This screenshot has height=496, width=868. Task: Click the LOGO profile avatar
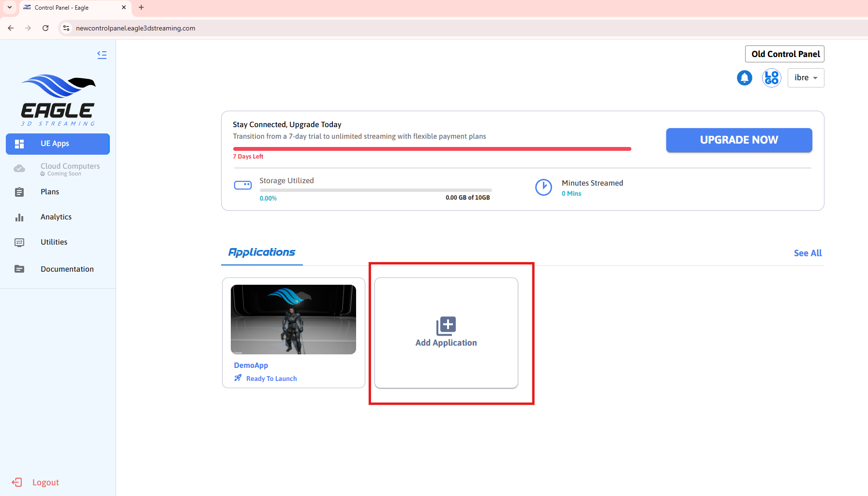pos(771,78)
